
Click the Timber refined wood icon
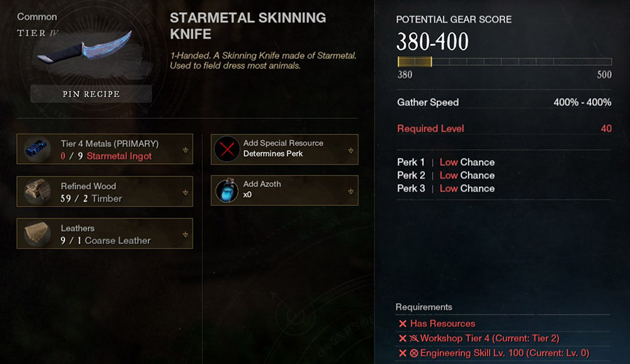click(37, 191)
